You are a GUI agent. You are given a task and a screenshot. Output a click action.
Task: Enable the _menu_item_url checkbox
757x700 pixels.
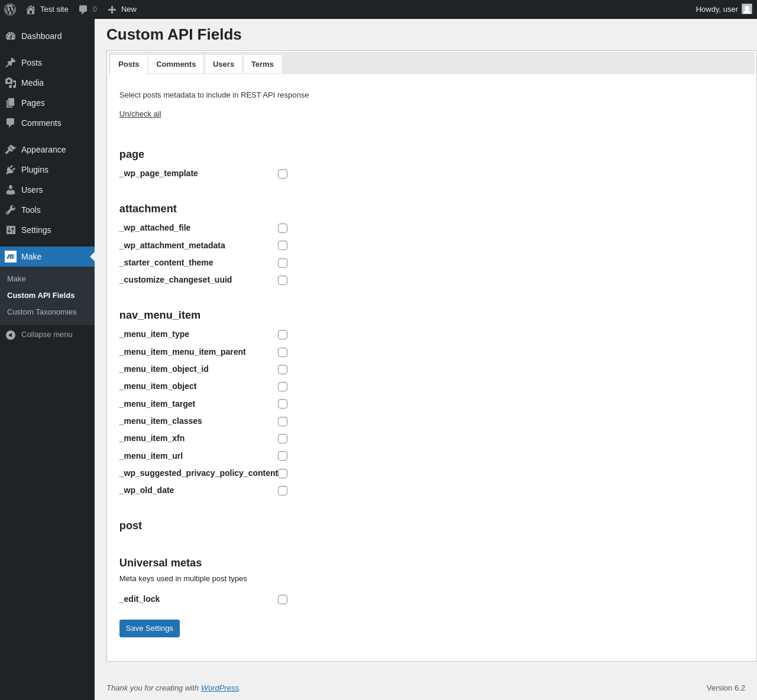pyautogui.click(x=283, y=456)
